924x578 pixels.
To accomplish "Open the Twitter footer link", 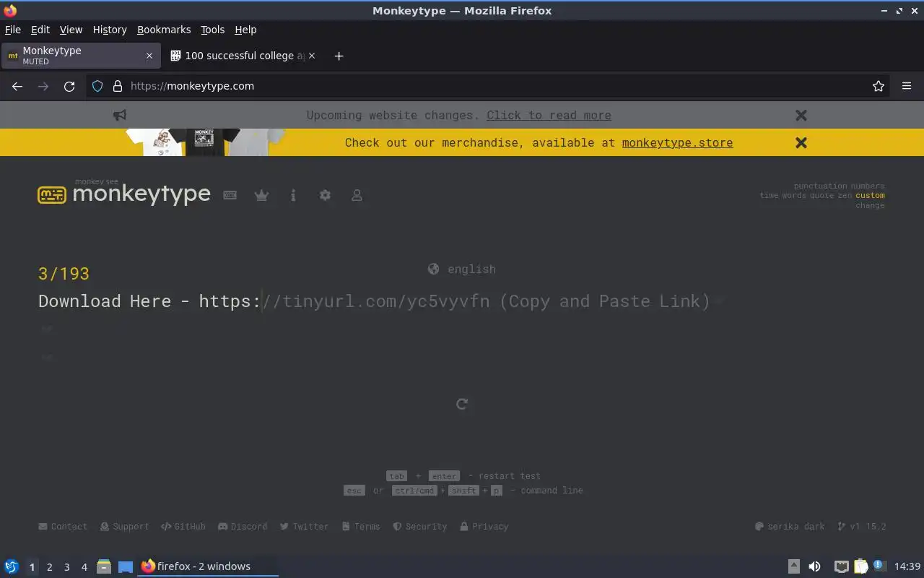I will (305, 527).
